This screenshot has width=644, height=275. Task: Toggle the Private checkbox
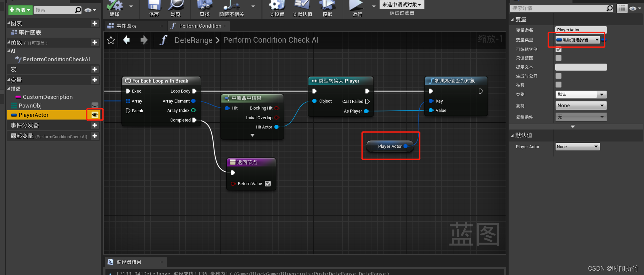[559, 85]
